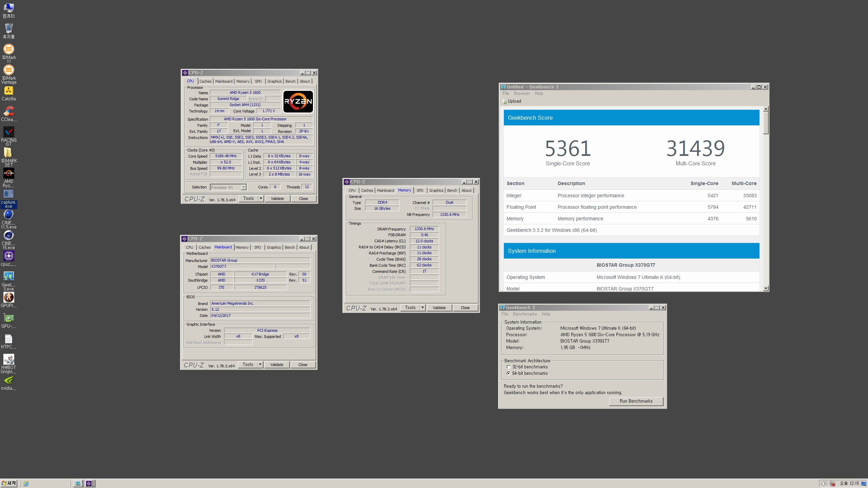
Task: Open HTPC text file icon
Action: click(x=8, y=342)
